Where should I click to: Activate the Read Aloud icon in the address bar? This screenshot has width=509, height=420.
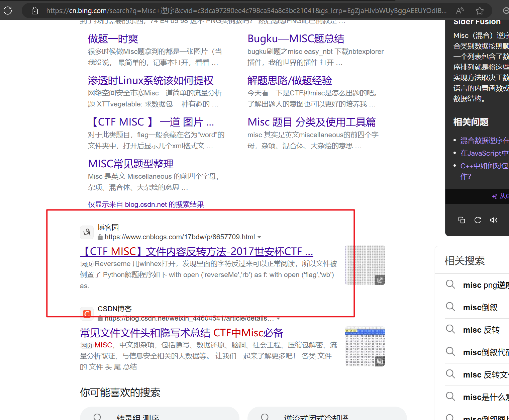pyautogui.click(x=460, y=11)
